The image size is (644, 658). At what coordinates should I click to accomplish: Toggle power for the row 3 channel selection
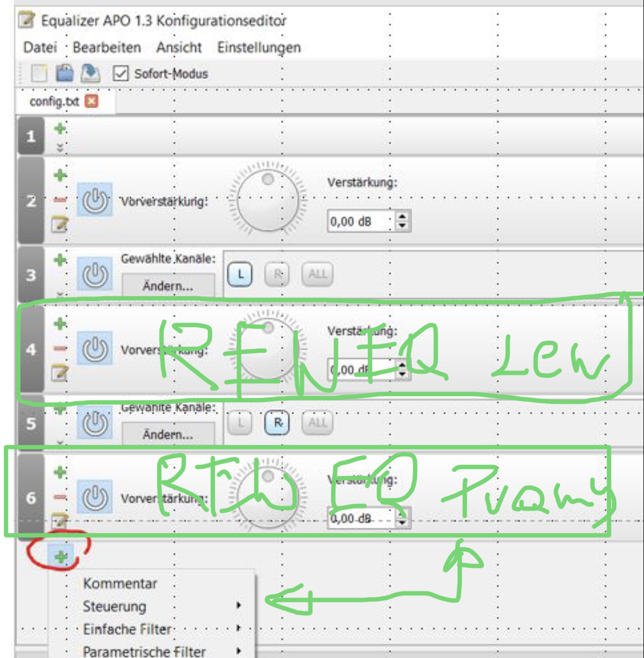[95, 274]
